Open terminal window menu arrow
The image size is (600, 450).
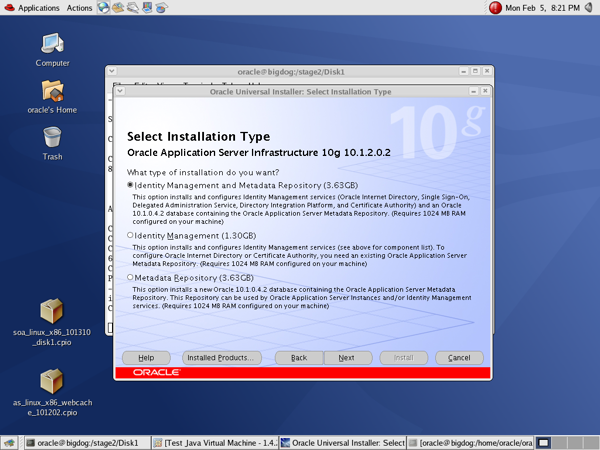(x=111, y=71)
